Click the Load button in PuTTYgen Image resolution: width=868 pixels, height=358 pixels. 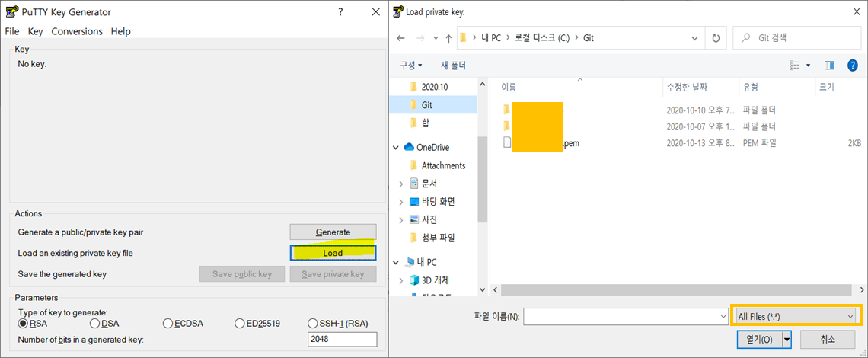point(333,253)
